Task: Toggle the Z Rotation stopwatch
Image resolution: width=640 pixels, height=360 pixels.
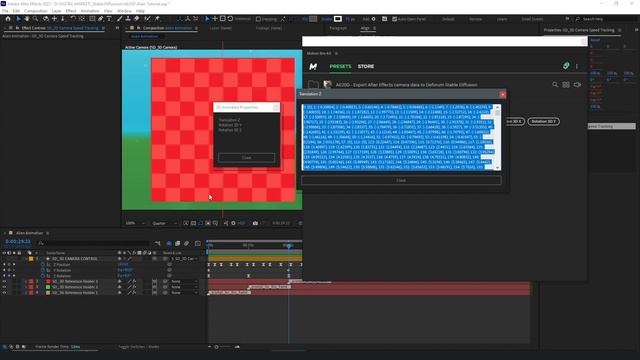Action: [x=42, y=276]
